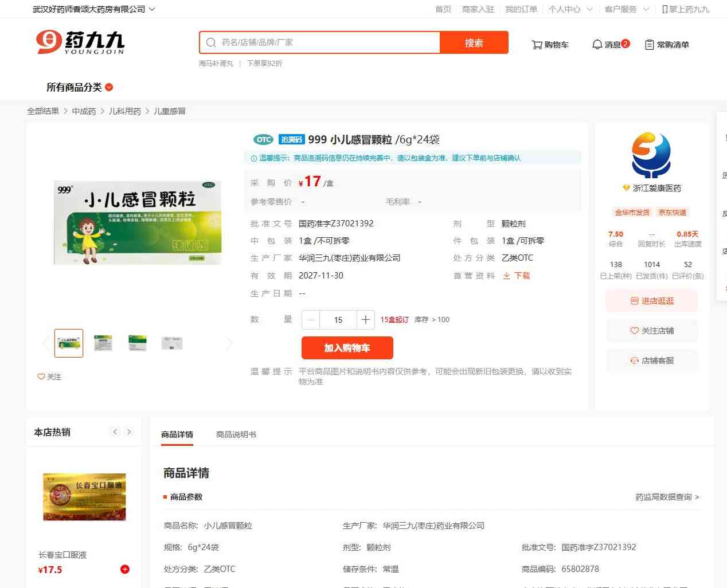Open the message bell notifications
The height and width of the screenshot is (588, 727).
coord(597,45)
